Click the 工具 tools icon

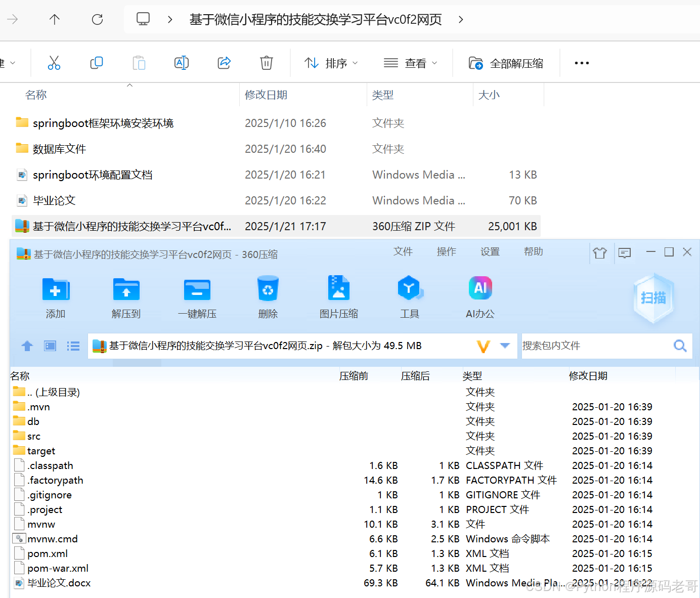click(x=410, y=297)
